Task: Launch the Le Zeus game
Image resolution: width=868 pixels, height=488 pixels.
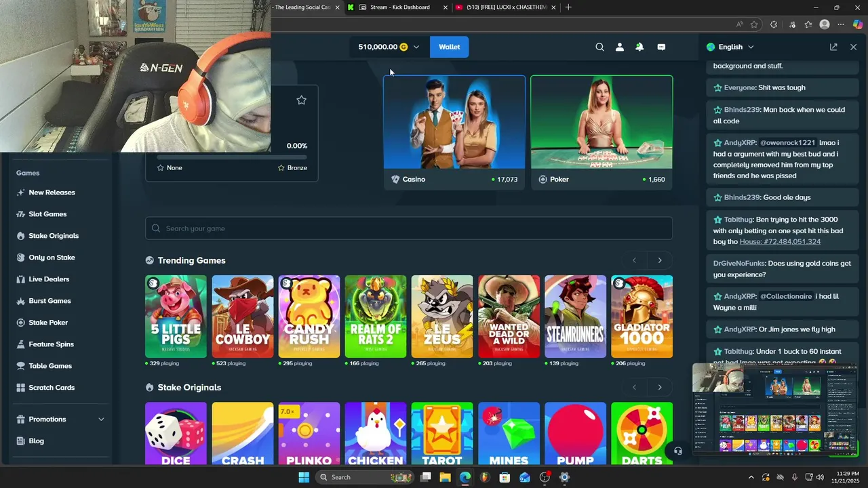Action: click(x=441, y=317)
